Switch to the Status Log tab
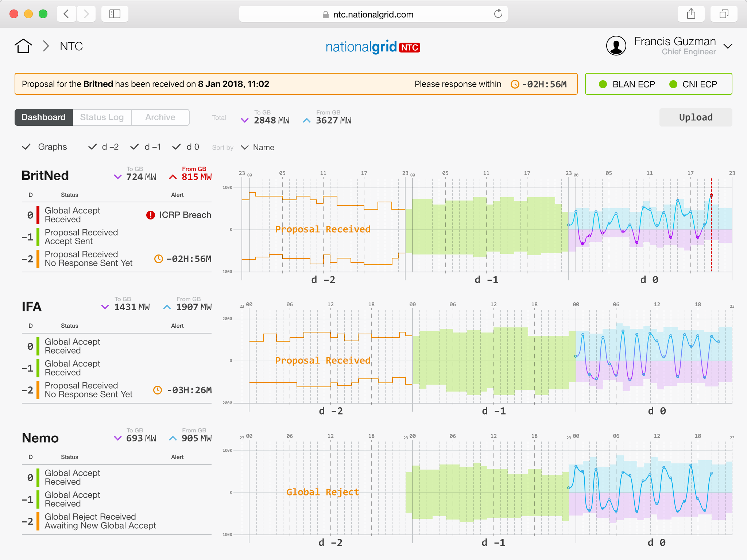Screen dimensions: 747x560 pos(102,117)
